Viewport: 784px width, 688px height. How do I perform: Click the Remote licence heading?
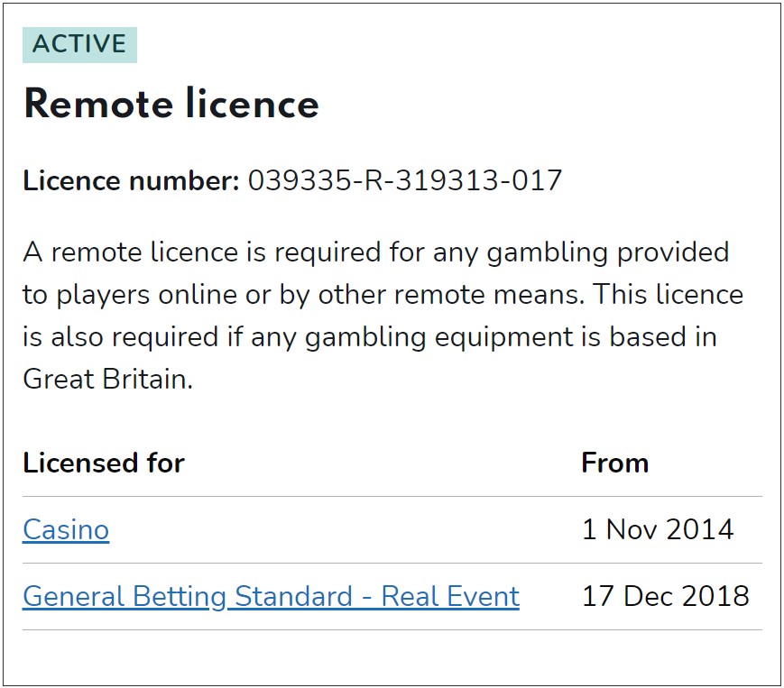[x=171, y=104]
